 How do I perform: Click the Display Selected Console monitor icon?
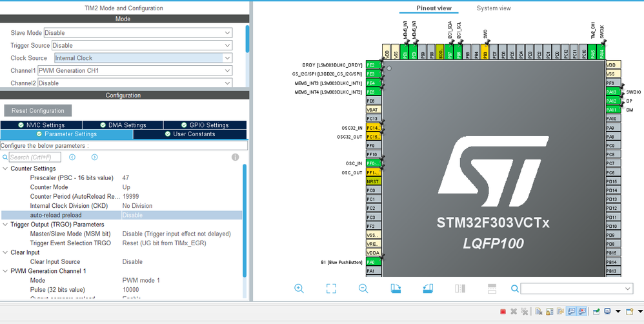(607, 311)
